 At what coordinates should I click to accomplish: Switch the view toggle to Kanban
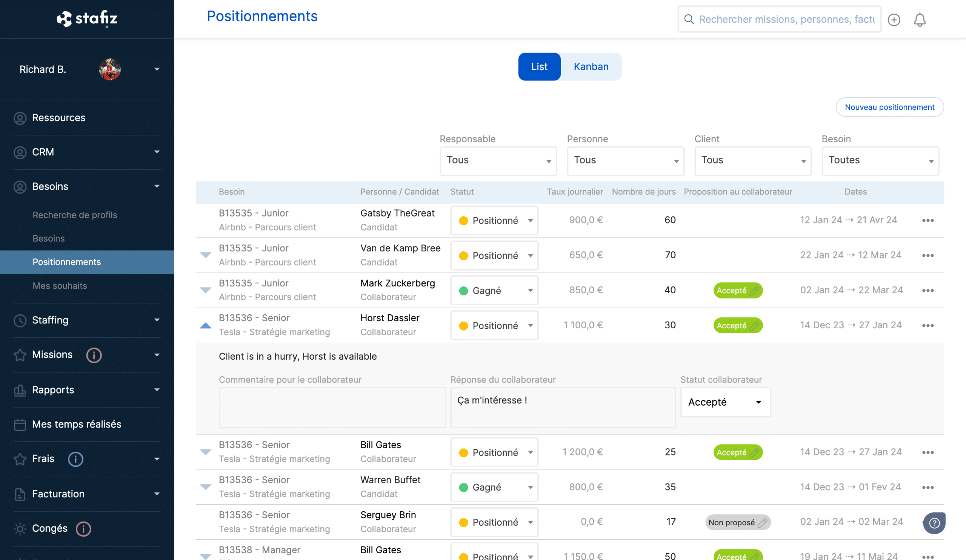click(591, 66)
